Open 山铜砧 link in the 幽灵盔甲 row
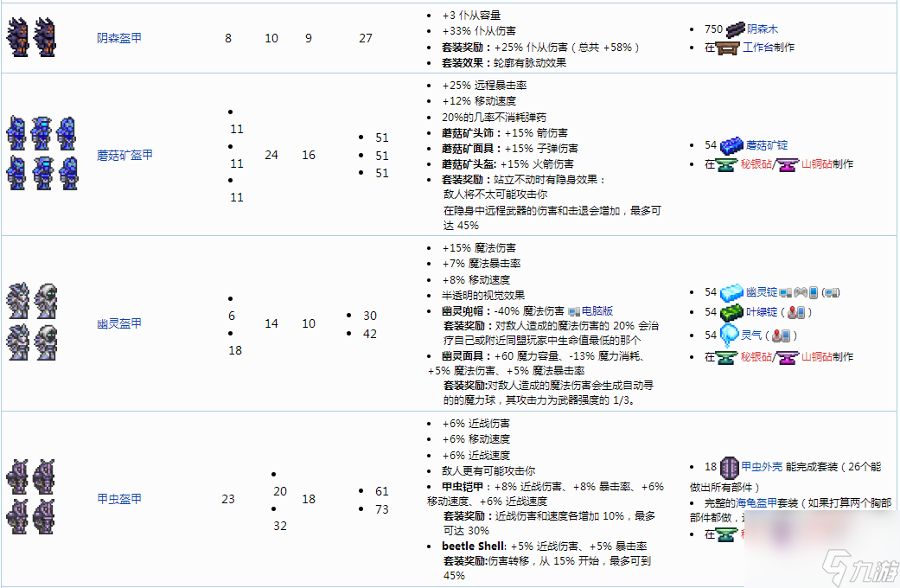Screen dimensions: 900x588 [x=816, y=357]
